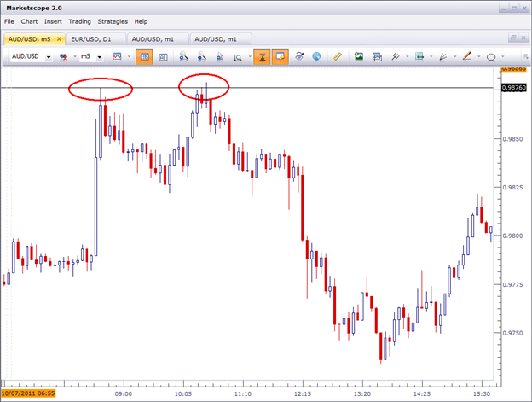Expand the ellipse shape tool dropdown

tap(503, 56)
